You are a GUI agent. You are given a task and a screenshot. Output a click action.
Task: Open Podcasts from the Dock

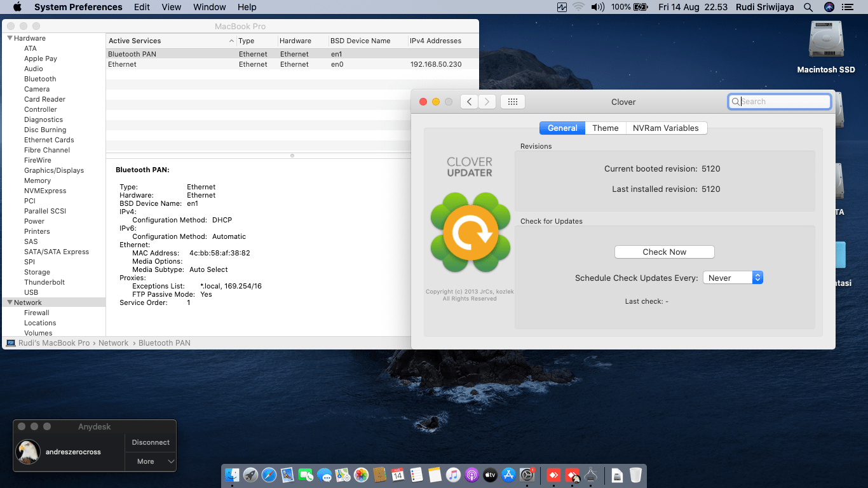(471, 475)
